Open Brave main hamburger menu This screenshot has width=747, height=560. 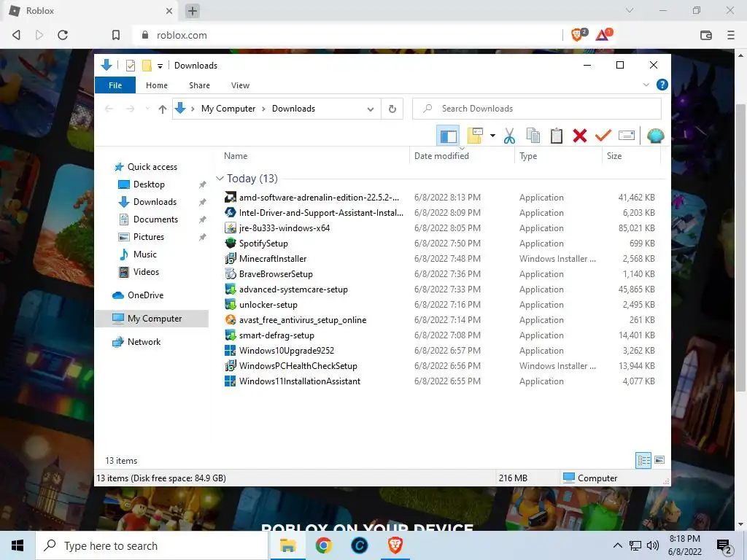coord(731,35)
